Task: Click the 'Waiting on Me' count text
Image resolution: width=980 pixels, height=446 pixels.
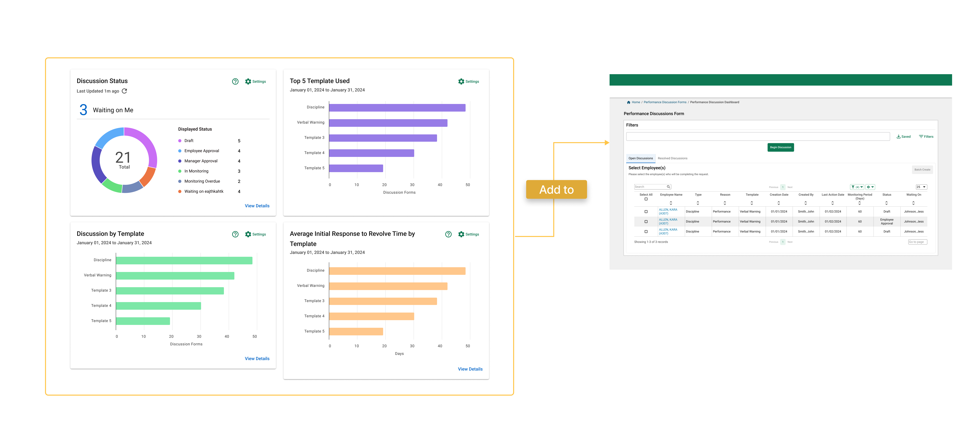Action: point(83,110)
